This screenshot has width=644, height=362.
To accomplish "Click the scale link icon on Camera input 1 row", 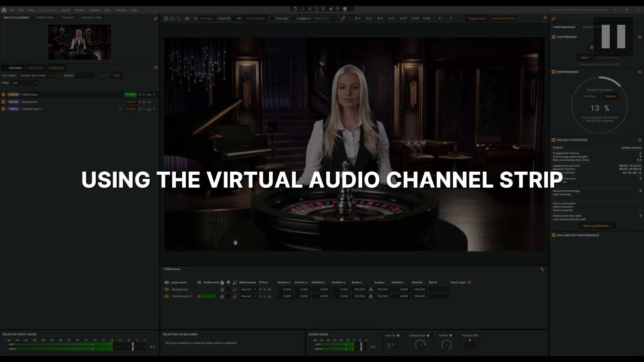I will pyautogui.click(x=371, y=296).
